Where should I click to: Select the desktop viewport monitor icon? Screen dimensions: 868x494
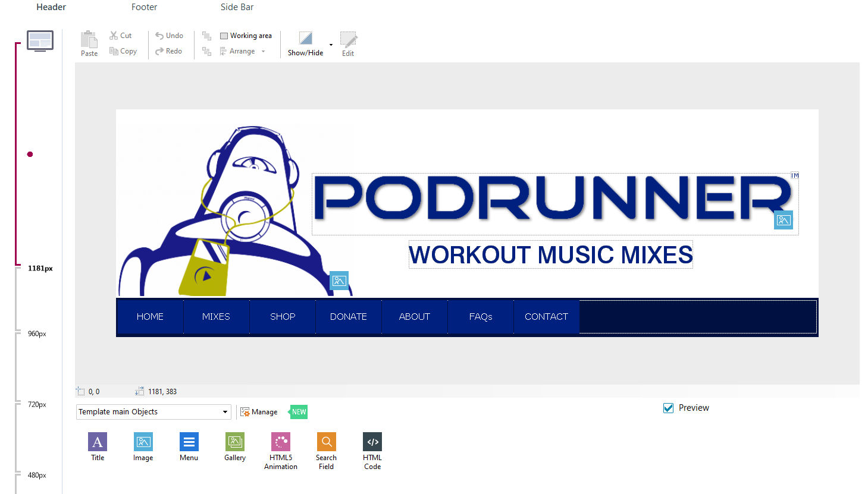(40, 40)
